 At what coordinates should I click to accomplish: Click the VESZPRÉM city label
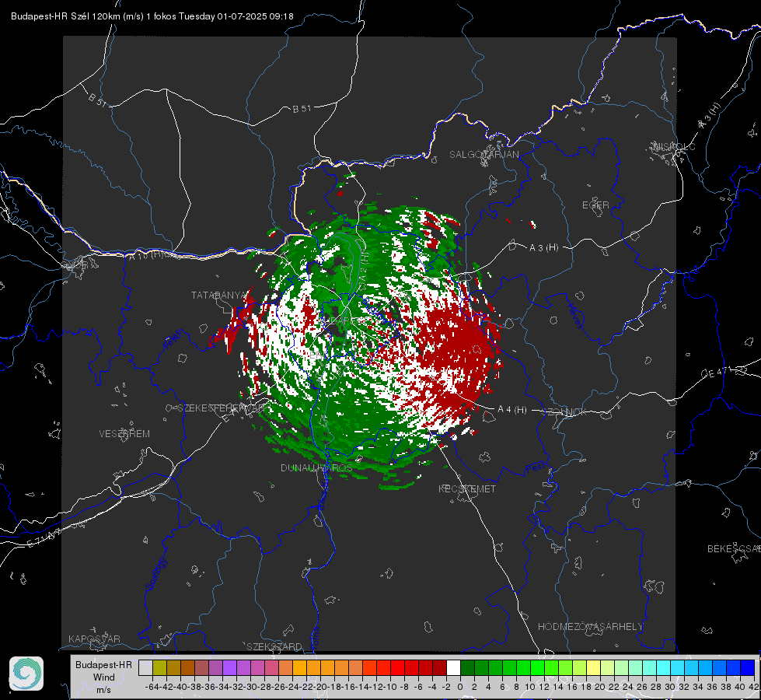(x=124, y=433)
